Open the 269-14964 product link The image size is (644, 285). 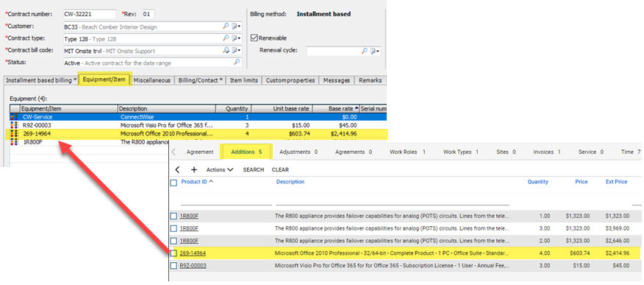click(x=193, y=253)
